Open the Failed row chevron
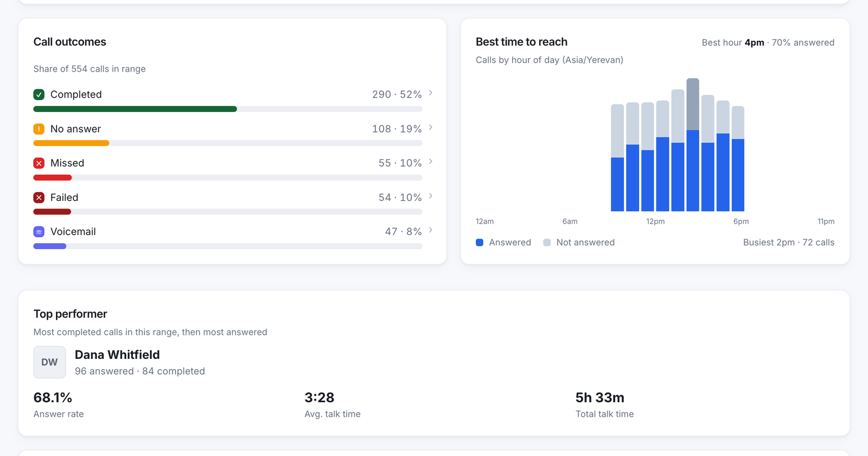Viewport: 868px width, 456px height. (x=431, y=196)
